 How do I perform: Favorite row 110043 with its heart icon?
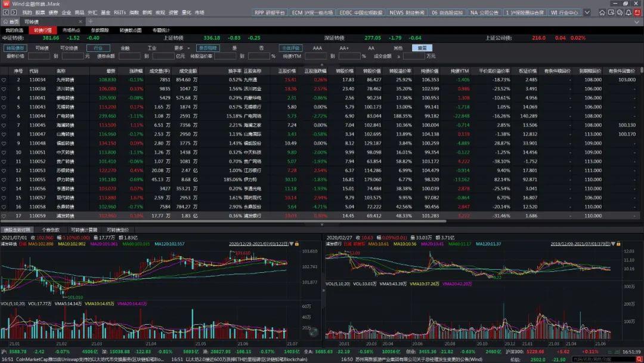click(x=4, y=107)
